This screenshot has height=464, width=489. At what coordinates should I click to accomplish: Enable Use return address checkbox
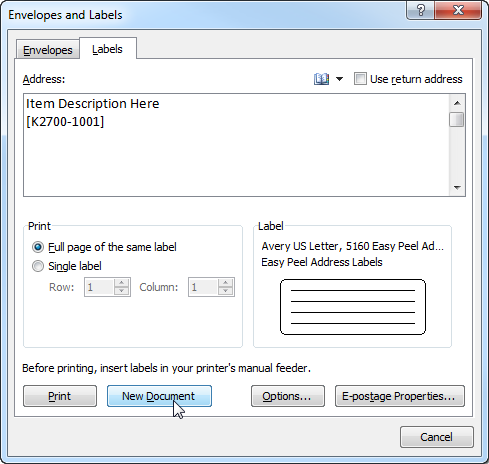360,79
